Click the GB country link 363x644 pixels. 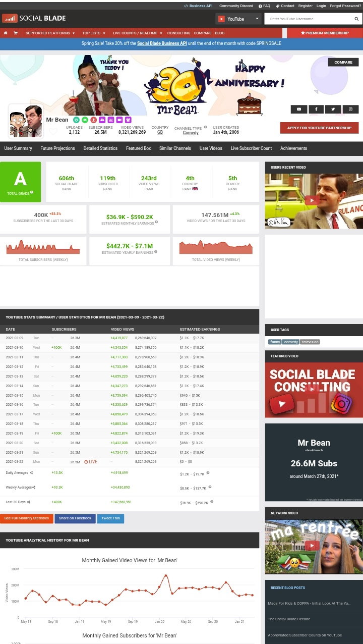(x=160, y=132)
